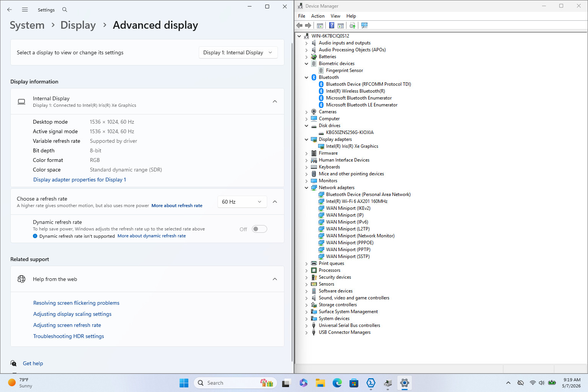Show hidden system tray icons
Screen dimensions: 588x392
click(508, 383)
